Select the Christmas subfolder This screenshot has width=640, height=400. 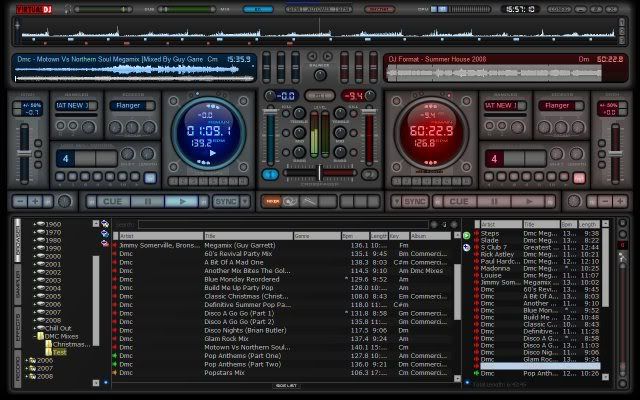(x=71, y=344)
